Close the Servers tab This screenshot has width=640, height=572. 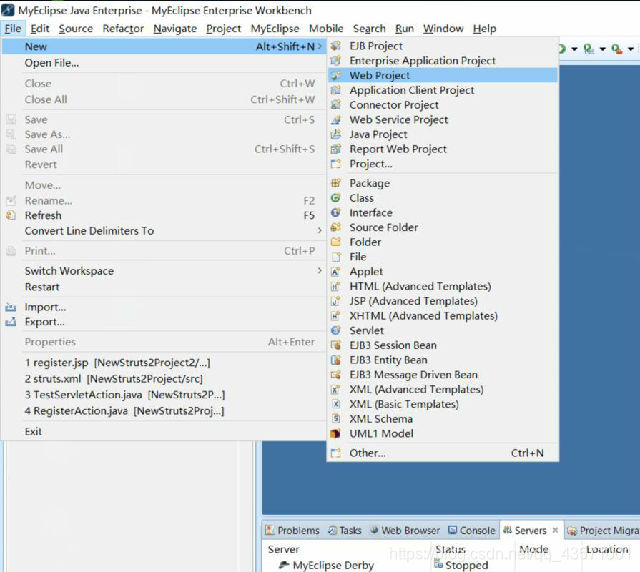(x=555, y=530)
